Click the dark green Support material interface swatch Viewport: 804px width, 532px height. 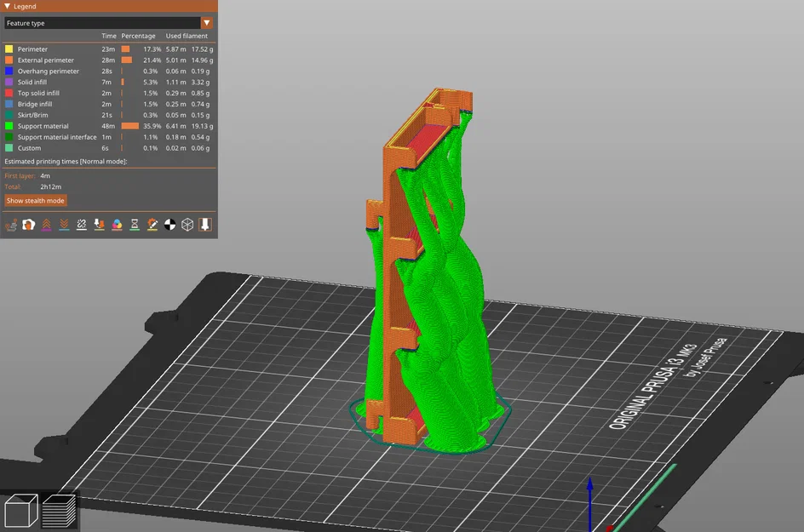(x=9, y=137)
